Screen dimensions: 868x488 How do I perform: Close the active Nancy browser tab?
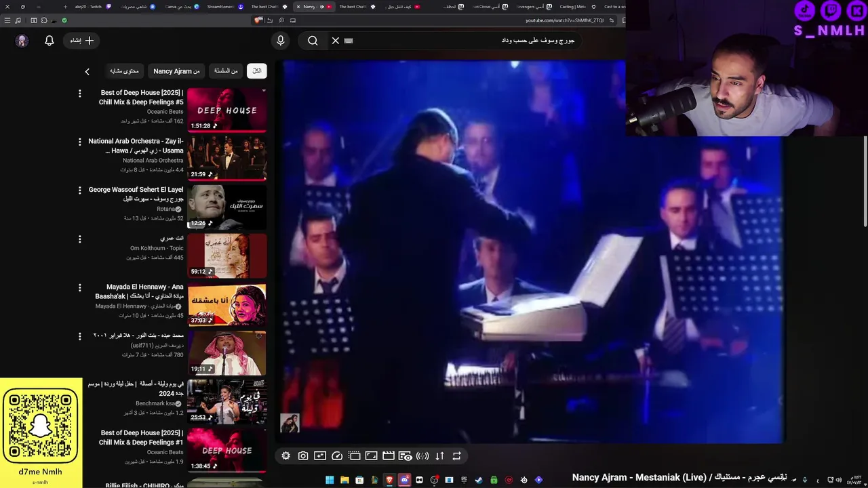[298, 7]
